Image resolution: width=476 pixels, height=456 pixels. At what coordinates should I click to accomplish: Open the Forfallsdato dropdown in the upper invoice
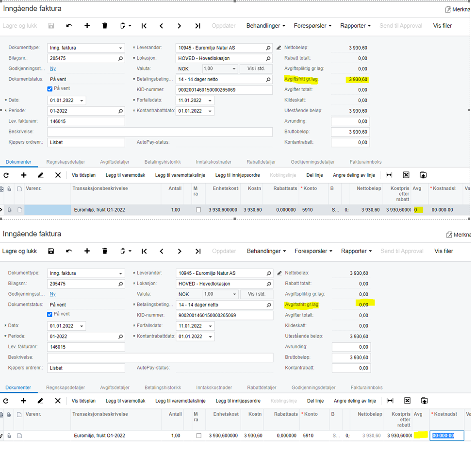click(x=210, y=101)
